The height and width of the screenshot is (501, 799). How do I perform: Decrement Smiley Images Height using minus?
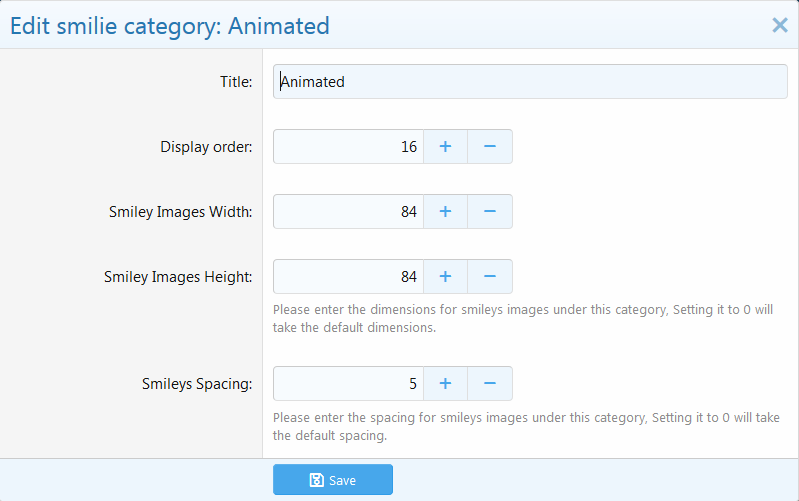(x=490, y=277)
